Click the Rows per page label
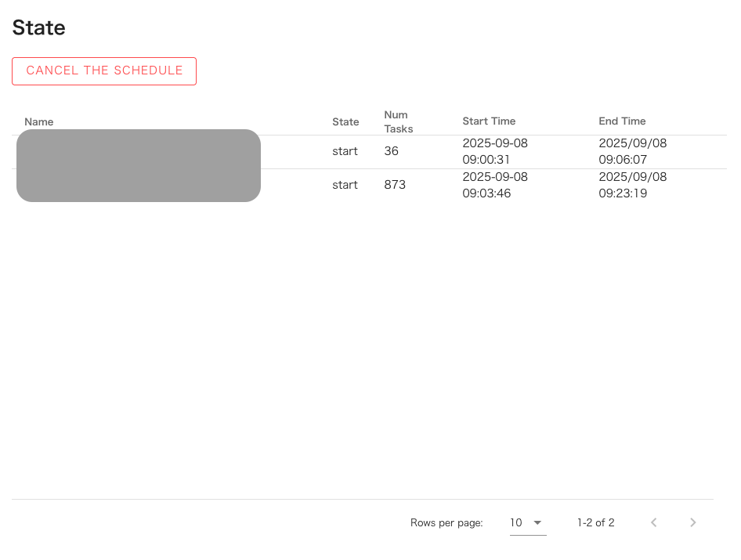The image size is (741, 560). pos(446,522)
